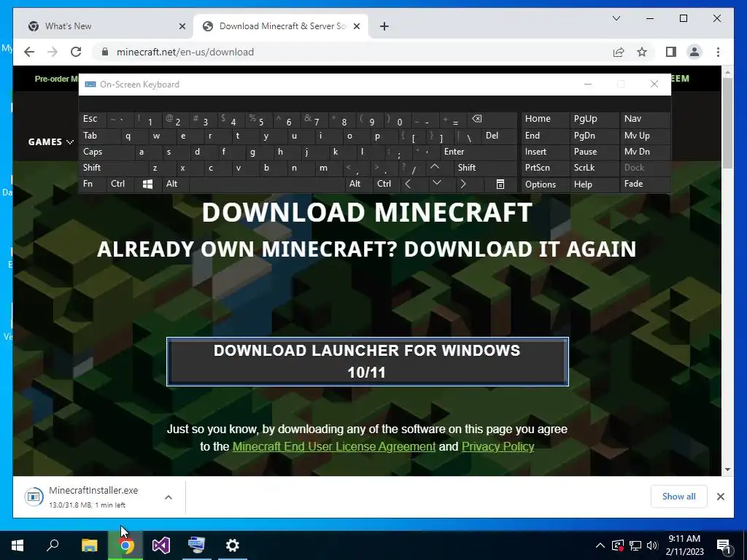
Task: Reload the Minecraft download page
Action: 76,52
